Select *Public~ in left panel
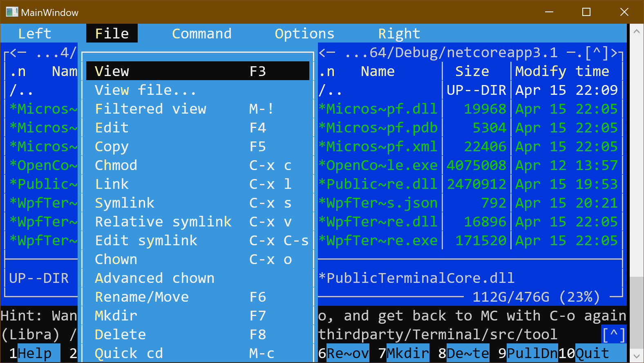Viewport: 644px width, 363px height. pyautogui.click(x=43, y=184)
